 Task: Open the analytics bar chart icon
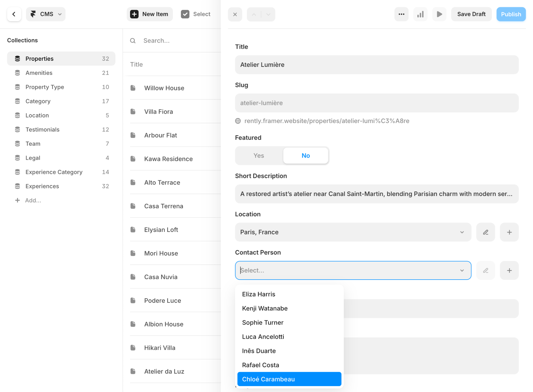coord(420,14)
